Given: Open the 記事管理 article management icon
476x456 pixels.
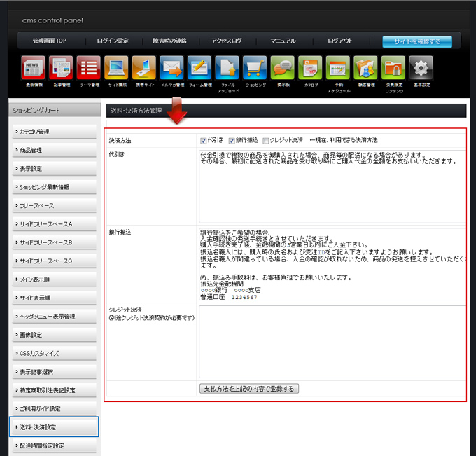Looking at the screenshot, I should click(61, 69).
